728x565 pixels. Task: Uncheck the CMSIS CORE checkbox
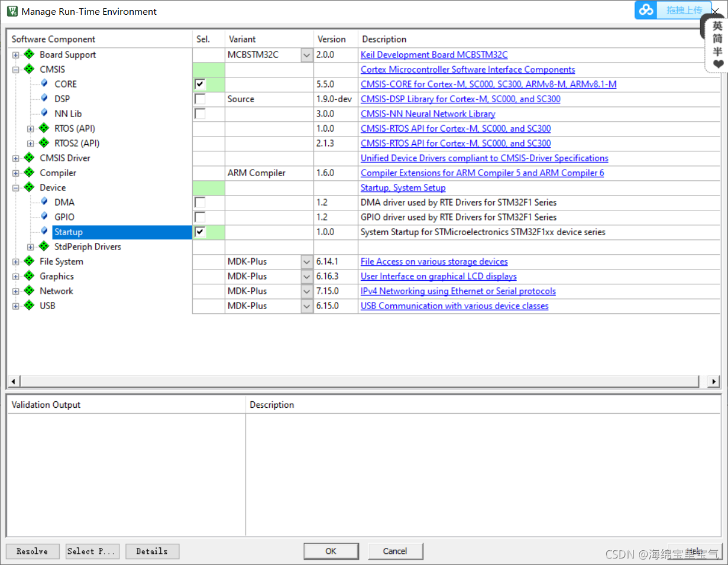point(200,84)
